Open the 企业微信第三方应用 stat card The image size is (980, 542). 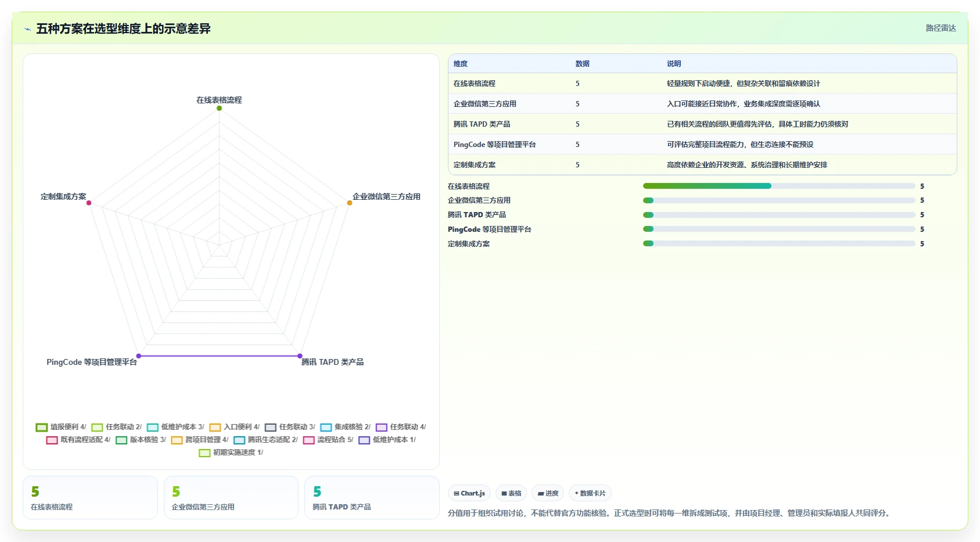(x=231, y=498)
